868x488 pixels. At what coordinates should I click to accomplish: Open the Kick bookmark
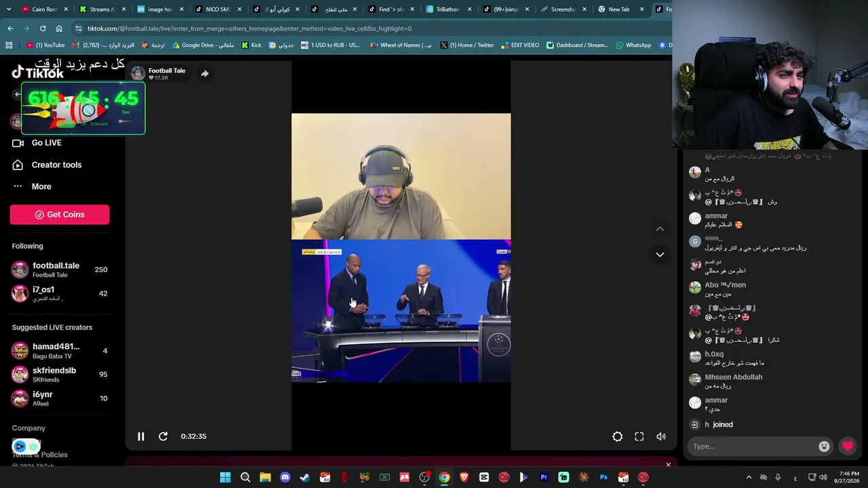click(x=252, y=45)
